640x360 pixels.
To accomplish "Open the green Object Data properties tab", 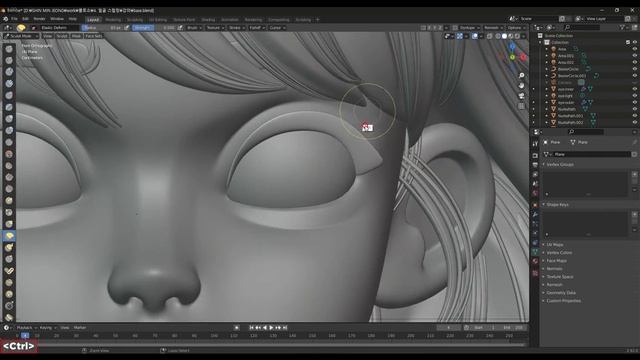I will point(535,252).
